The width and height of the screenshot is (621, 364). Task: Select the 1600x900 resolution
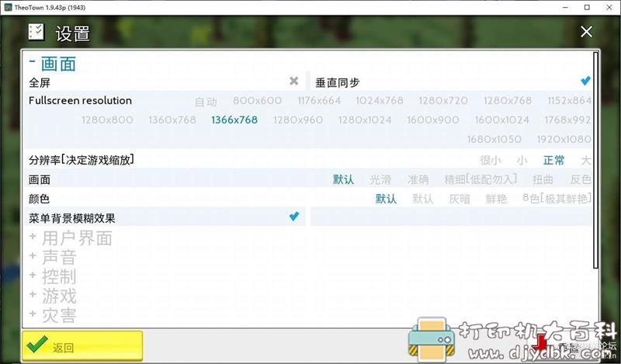tap(433, 120)
